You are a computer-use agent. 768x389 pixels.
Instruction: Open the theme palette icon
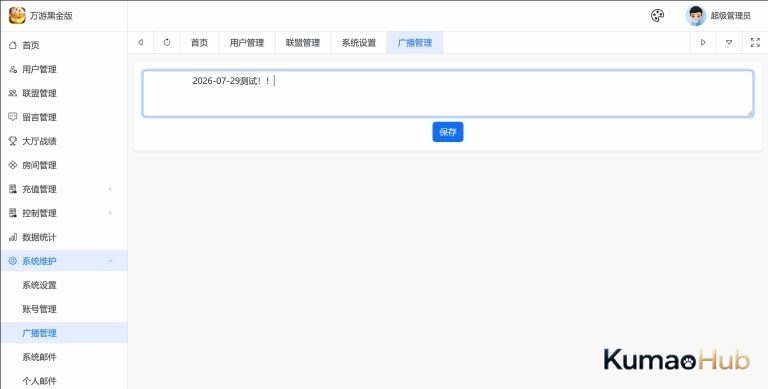pyautogui.click(x=657, y=16)
